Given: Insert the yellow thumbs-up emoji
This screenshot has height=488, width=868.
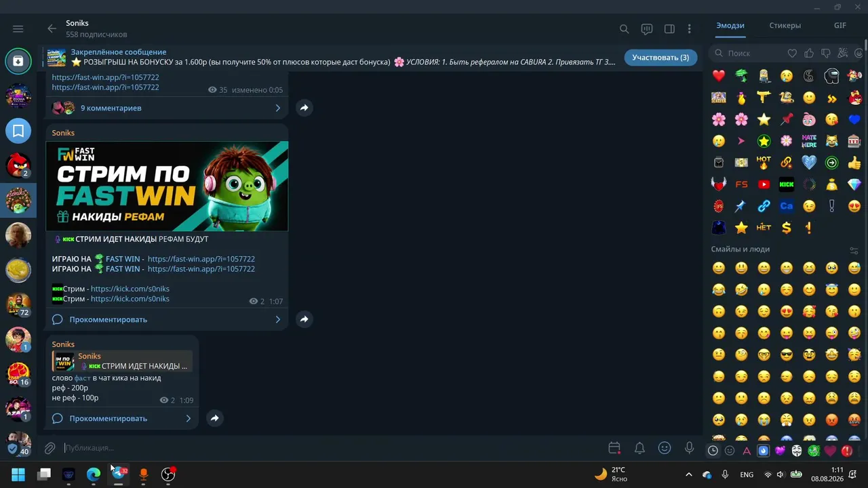Looking at the screenshot, I should 854,163.
